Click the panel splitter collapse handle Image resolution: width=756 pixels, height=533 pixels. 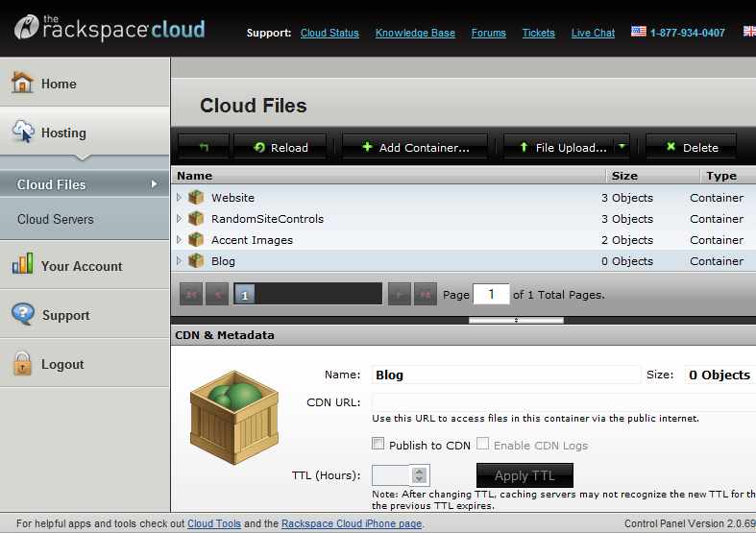pos(516,320)
